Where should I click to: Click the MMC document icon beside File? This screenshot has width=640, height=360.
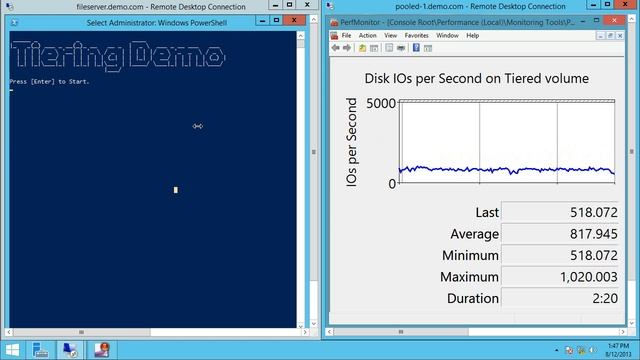pyautogui.click(x=334, y=36)
